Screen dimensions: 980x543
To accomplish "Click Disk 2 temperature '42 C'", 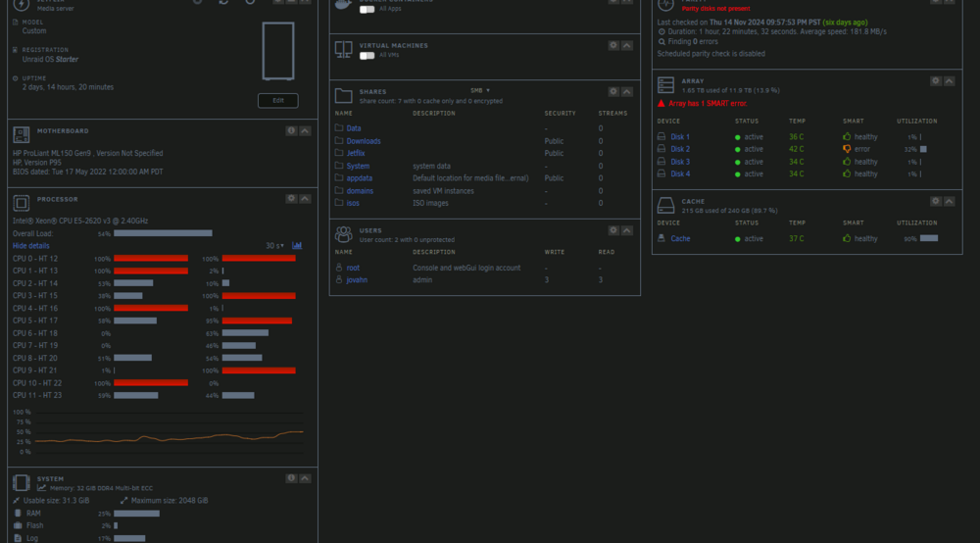I will 796,149.
